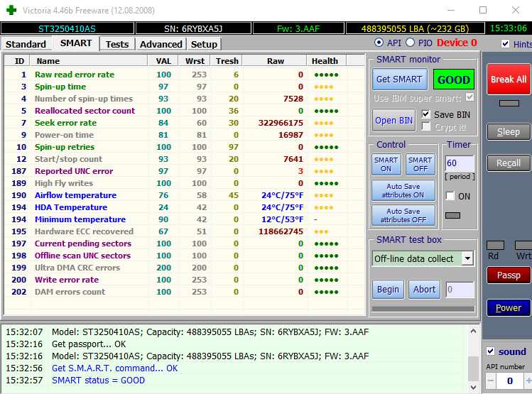Switch to the Tests tab
The height and width of the screenshot is (394, 532).
117,44
